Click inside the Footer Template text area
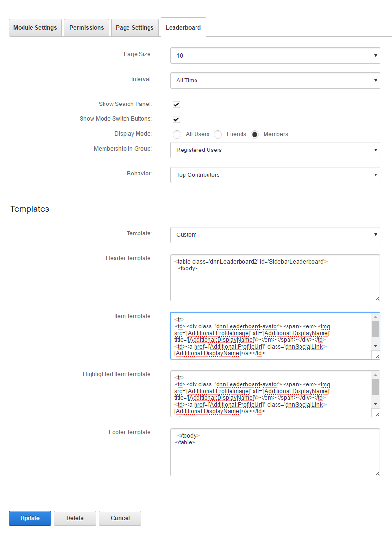Viewport: 392px width, 535px height. click(275, 458)
